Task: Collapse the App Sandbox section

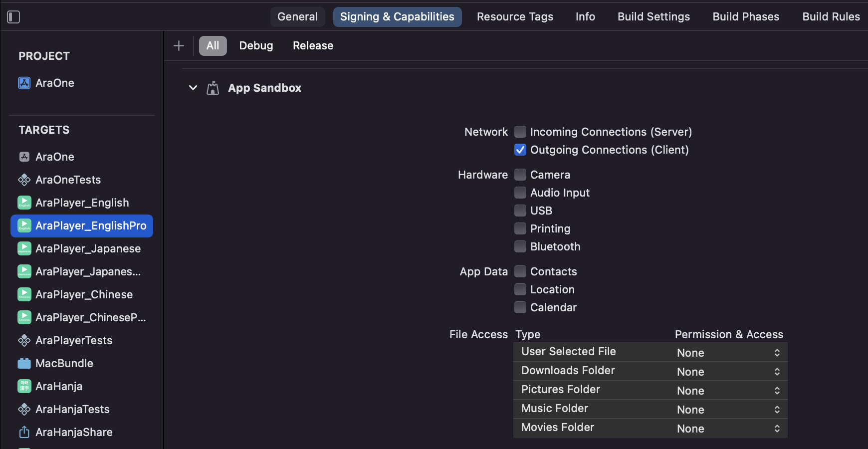Action: click(193, 88)
